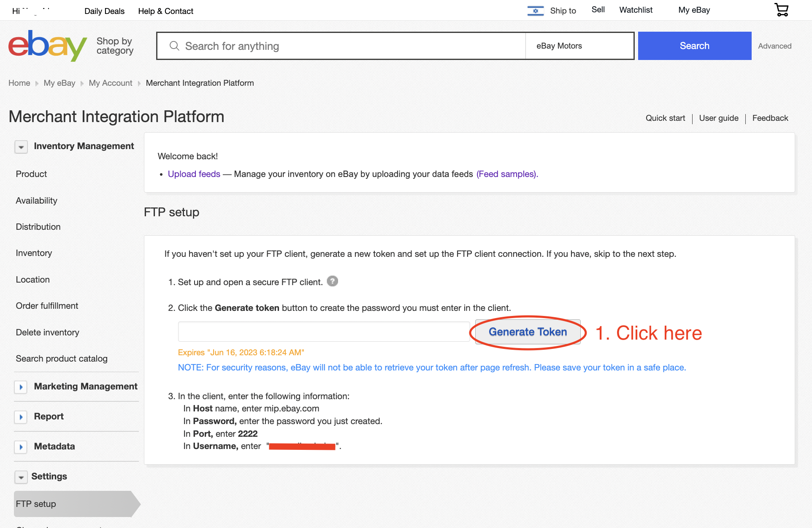Open Help & Contact link
The height and width of the screenshot is (528, 812).
165,11
